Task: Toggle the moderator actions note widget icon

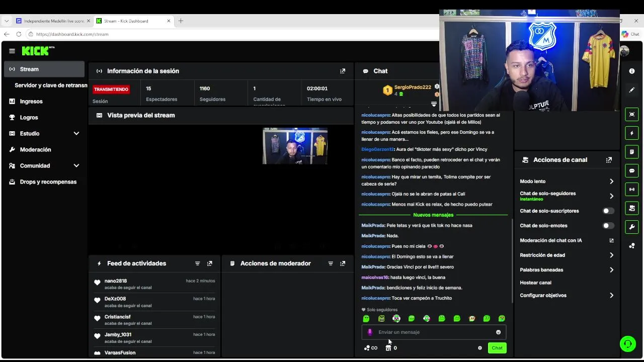Action: (x=632, y=152)
